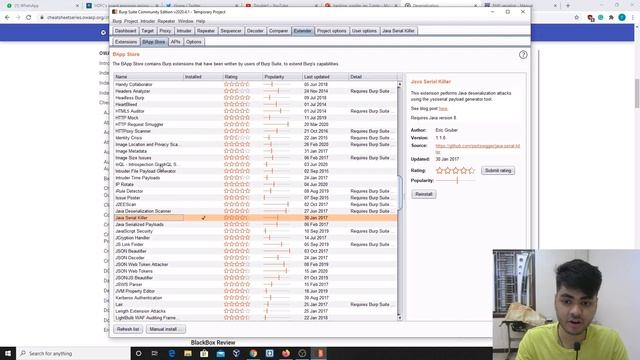Open Task View icon on the taskbar
The height and width of the screenshot is (360, 640).
tap(155, 353)
